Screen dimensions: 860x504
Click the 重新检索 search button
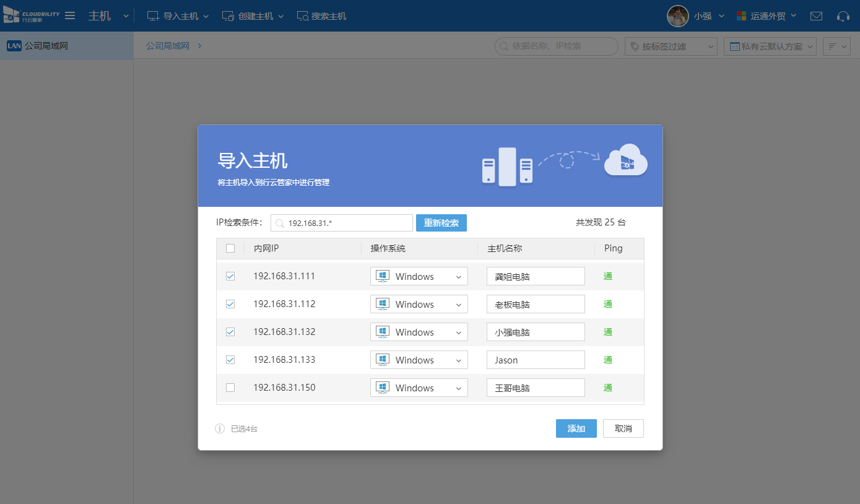441,222
